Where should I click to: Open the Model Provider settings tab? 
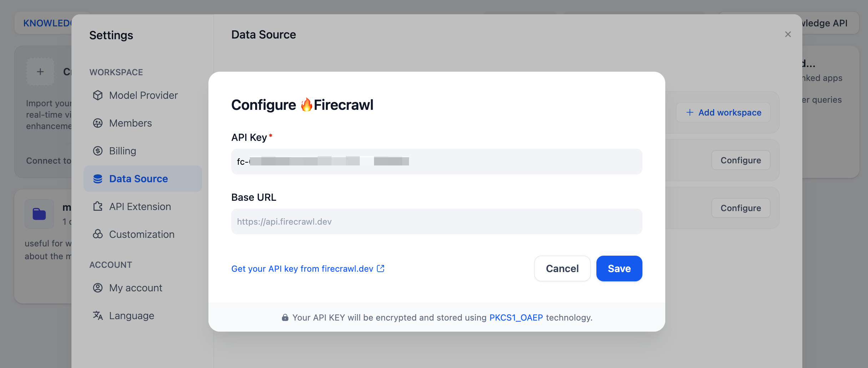[x=143, y=95]
